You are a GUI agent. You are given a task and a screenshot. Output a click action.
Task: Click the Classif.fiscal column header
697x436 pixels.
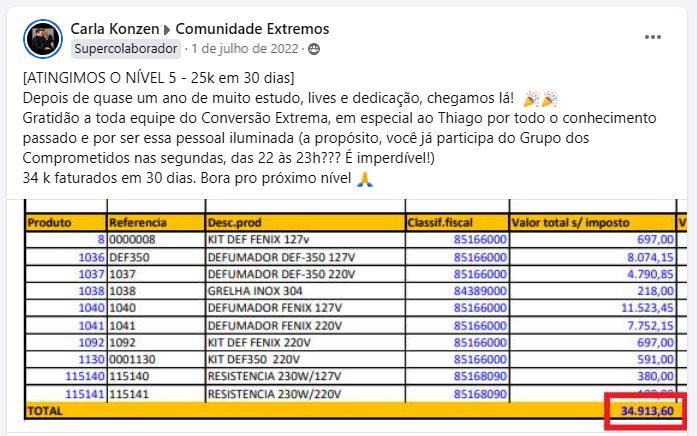(440, 223)
